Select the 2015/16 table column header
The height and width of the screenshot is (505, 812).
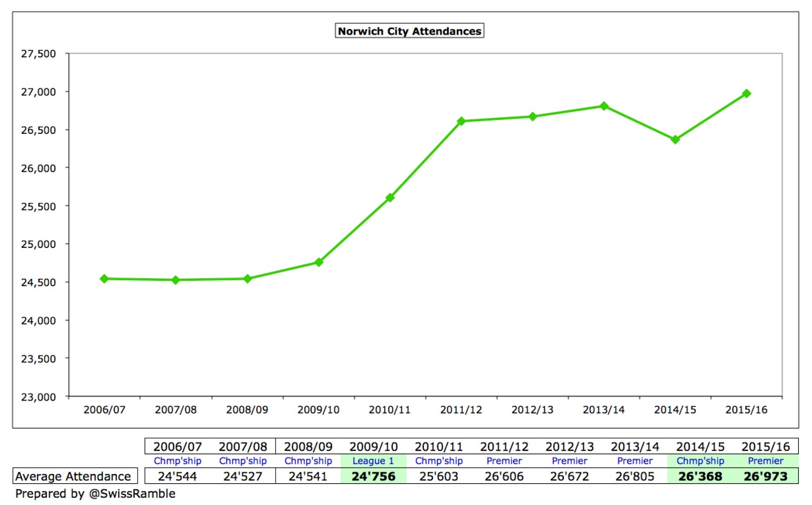click(x=766, y=447)
